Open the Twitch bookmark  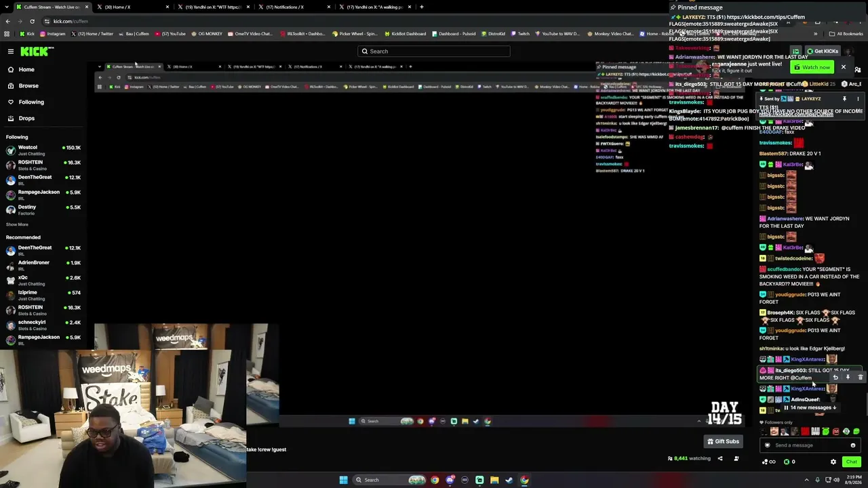[521, 34]
